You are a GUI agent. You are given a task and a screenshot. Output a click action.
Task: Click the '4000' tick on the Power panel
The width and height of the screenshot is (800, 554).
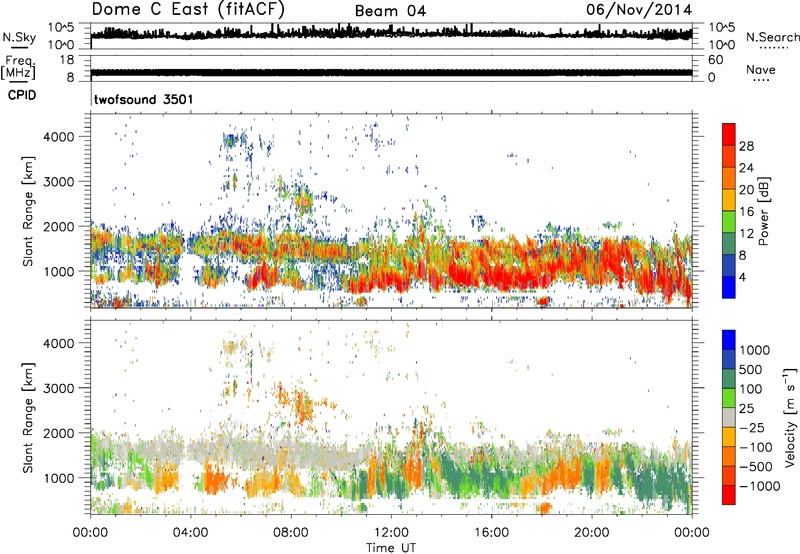(x=59, y=137)
